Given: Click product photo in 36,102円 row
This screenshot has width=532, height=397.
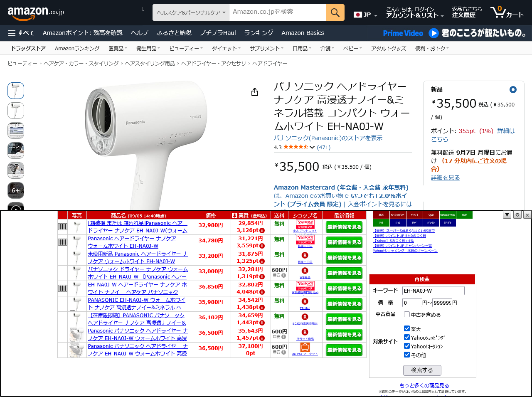Looking at the screenshot, I should click(x=77, y=319).
